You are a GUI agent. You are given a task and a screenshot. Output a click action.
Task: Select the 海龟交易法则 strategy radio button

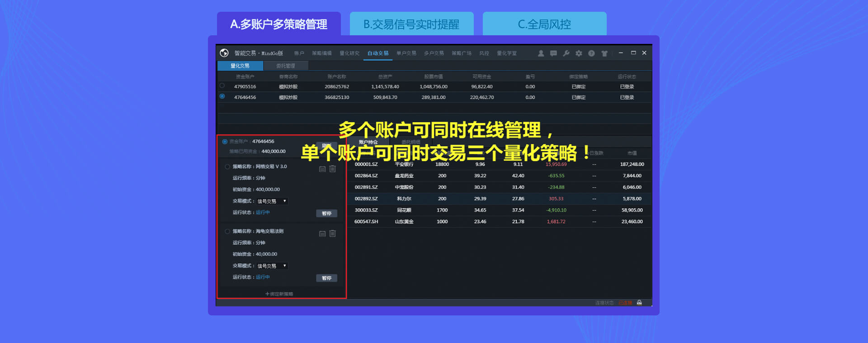227,231
